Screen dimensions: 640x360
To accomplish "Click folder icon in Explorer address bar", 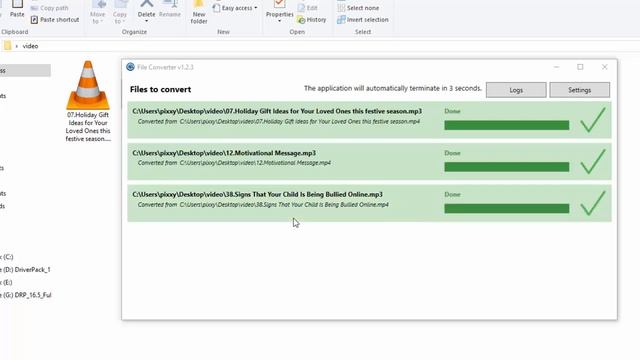I will click(7, 46).
